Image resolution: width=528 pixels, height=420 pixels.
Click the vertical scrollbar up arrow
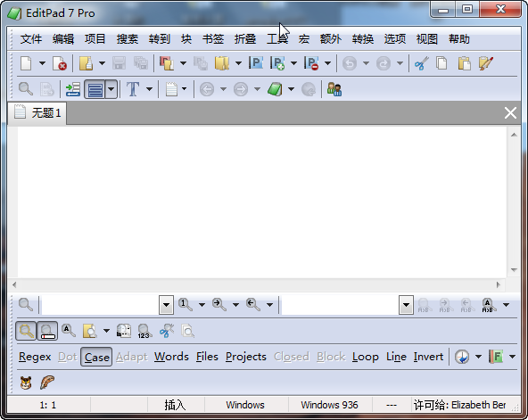point(514,135)
